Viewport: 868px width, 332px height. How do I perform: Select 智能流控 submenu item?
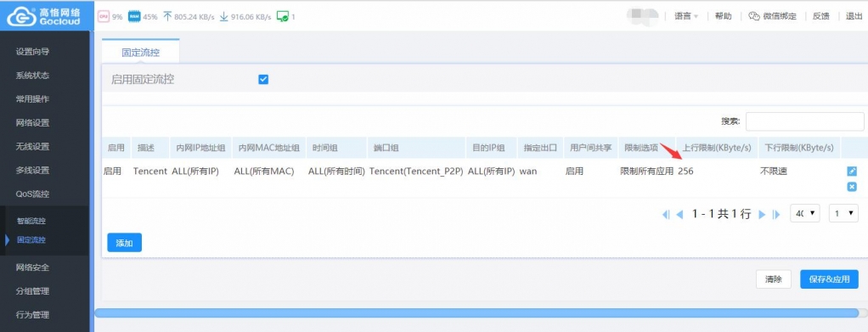[31, 222]
